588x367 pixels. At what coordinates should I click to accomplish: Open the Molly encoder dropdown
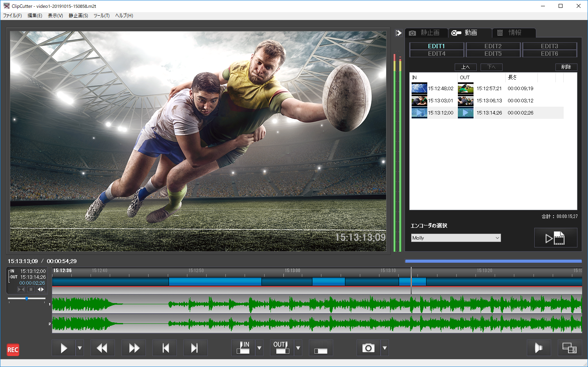point(456,238)
